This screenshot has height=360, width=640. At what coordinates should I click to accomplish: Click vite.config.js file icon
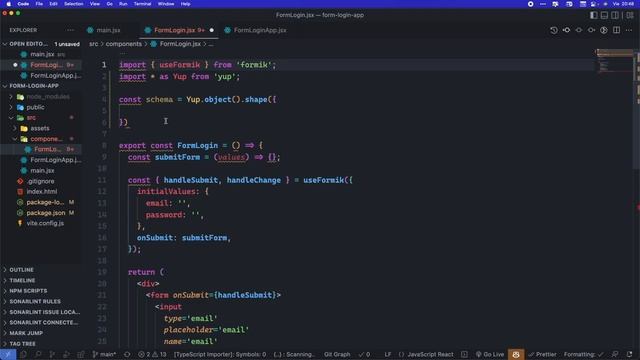(20, 223)
